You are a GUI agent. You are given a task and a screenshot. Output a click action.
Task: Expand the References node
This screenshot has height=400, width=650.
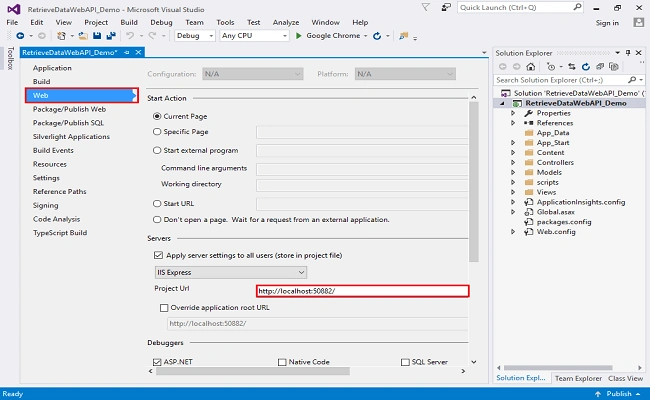tap(513, 123)
